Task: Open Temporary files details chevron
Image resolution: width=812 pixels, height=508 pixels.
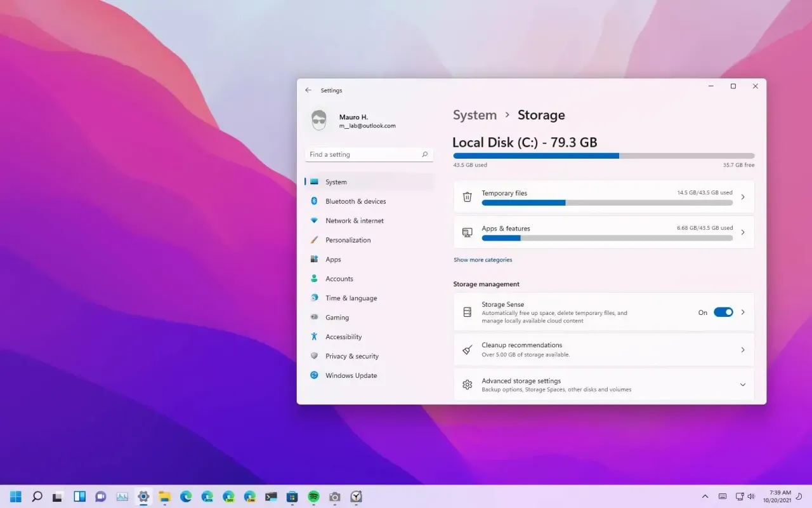Action: (x=743, y=197)
